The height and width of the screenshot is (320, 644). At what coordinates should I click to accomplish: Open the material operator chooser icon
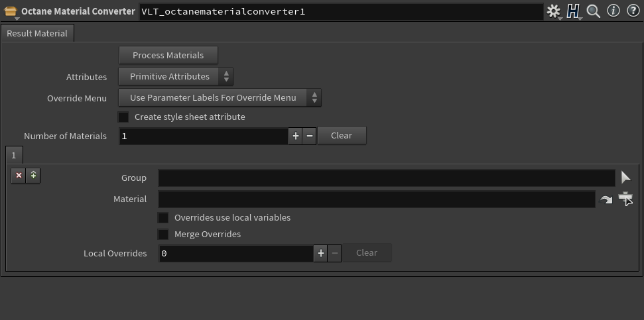tap(625, 199)
